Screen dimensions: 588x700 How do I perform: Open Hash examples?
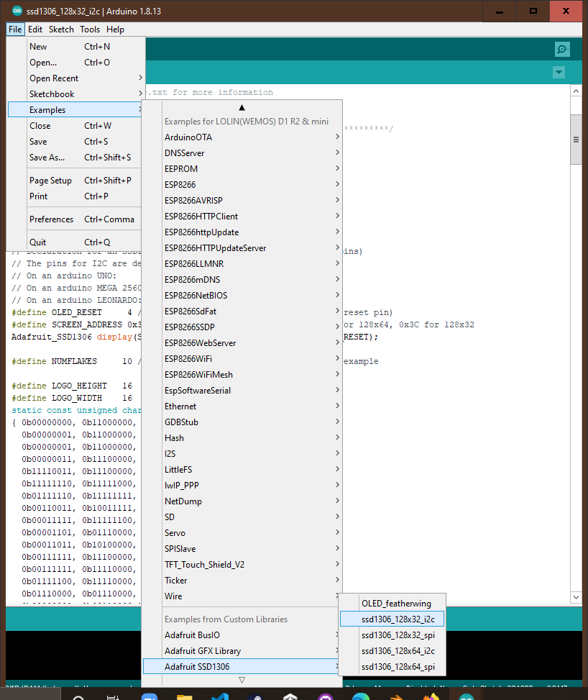[x=242, y=438]
